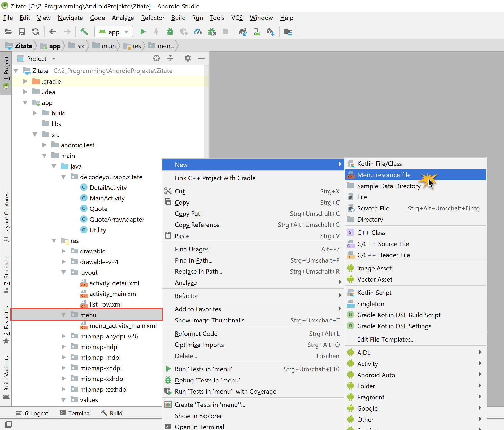504x430 pixels.
Task: Attach debugger to Android process icon
Action: click(x=212, y=32)
